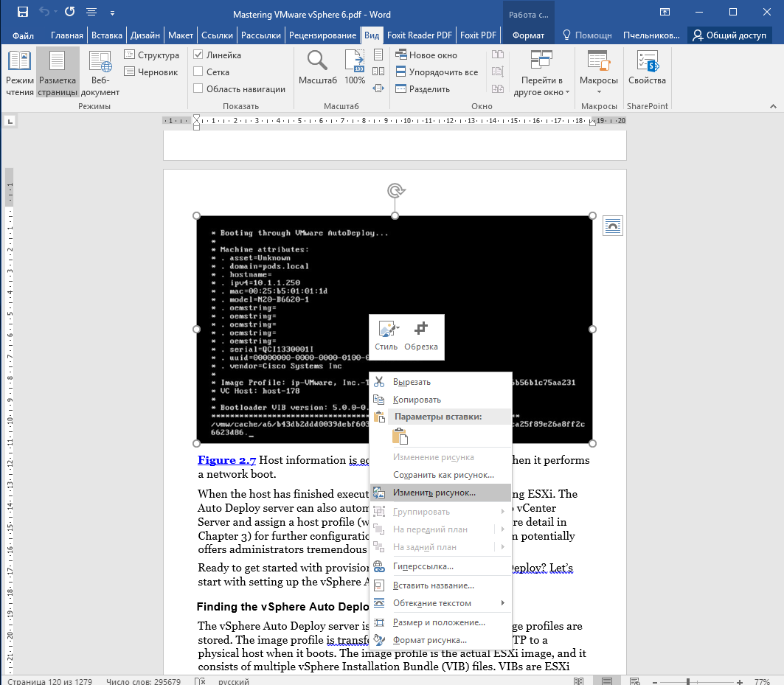Click Страница 120 из 1279 status entry
The height and width of the screenshot is (685, 784).
(x=49, y=681)
